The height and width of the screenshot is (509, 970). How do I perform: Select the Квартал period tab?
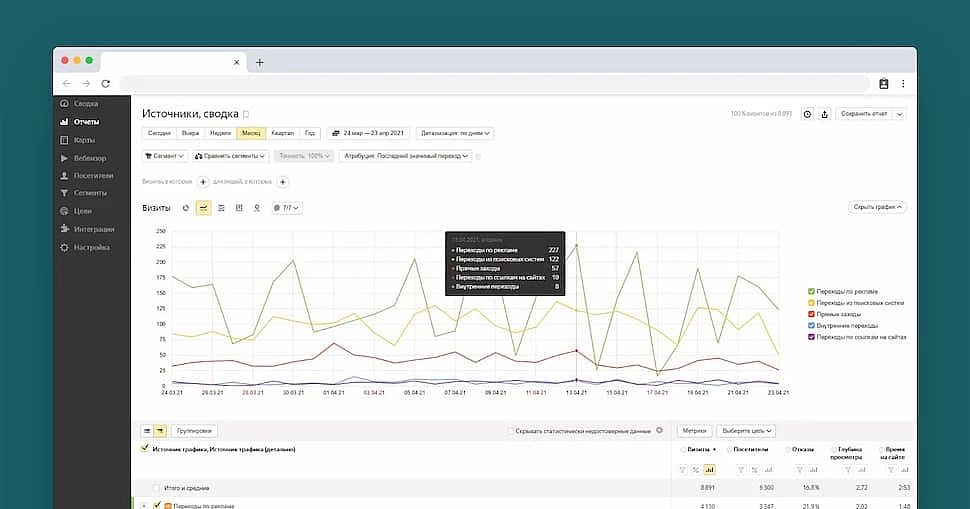[282, 133]
